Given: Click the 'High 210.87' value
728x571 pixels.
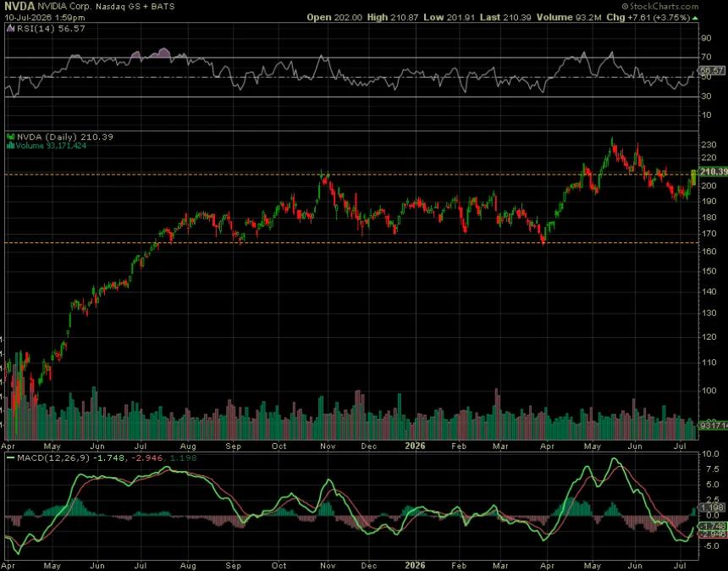Looking at the screenshot, I should (393, 17).
